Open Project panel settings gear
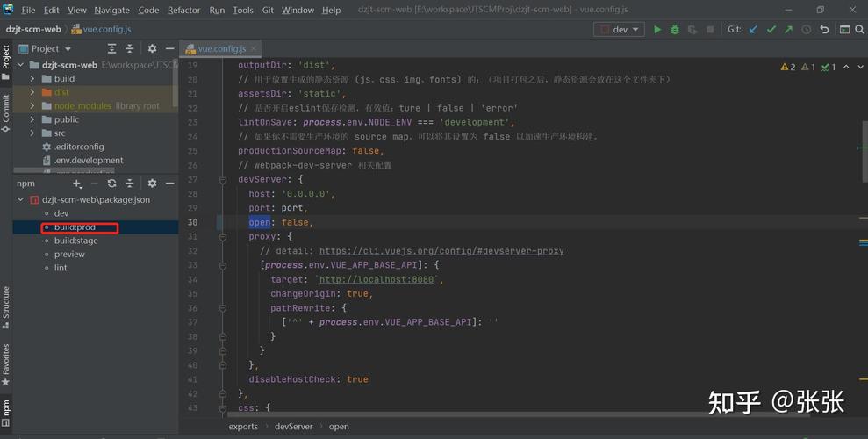Image resolution: width=868 pixels, height=439 pixels. pos(152,48)
